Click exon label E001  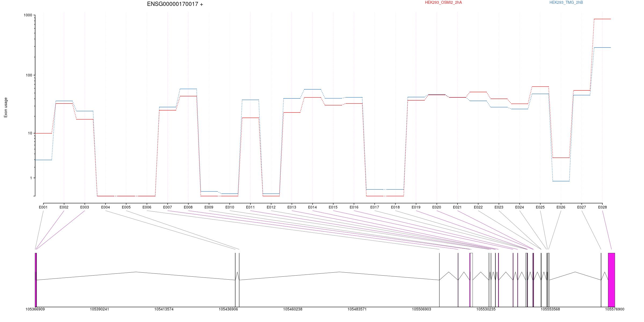pos(43,207)
